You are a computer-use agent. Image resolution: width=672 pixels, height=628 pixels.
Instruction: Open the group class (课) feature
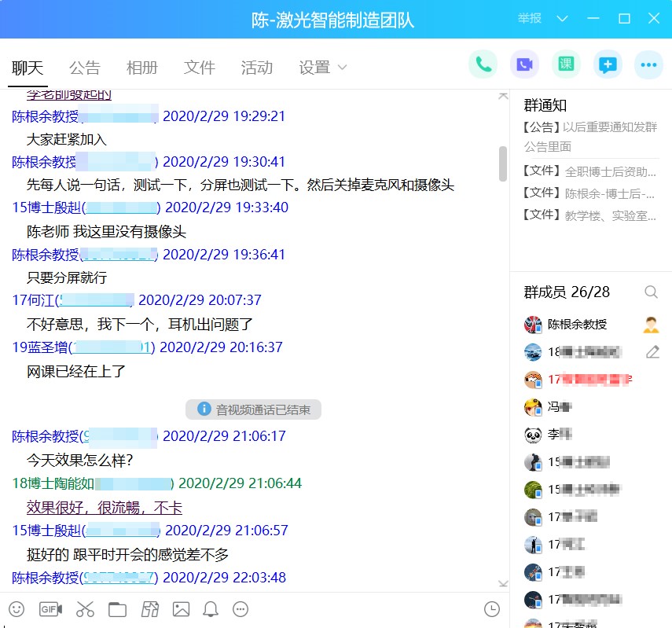pyautogui.click(x=566, y=65)
